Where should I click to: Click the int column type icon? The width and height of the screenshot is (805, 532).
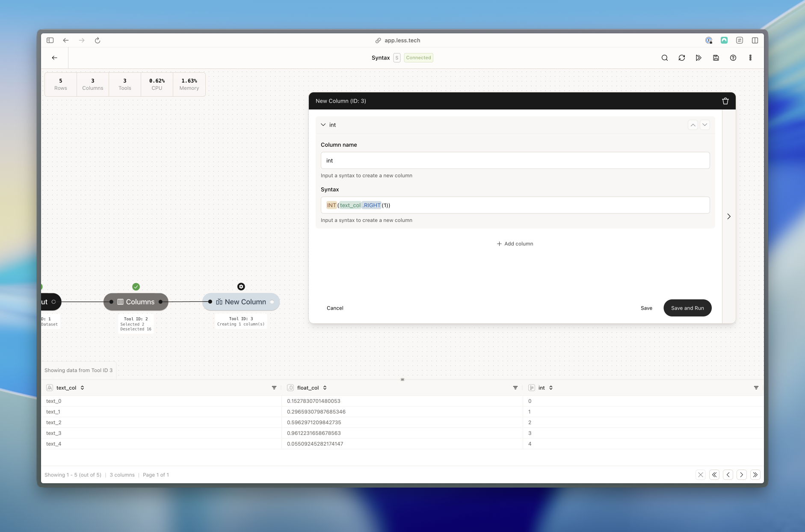coord(532,388)
